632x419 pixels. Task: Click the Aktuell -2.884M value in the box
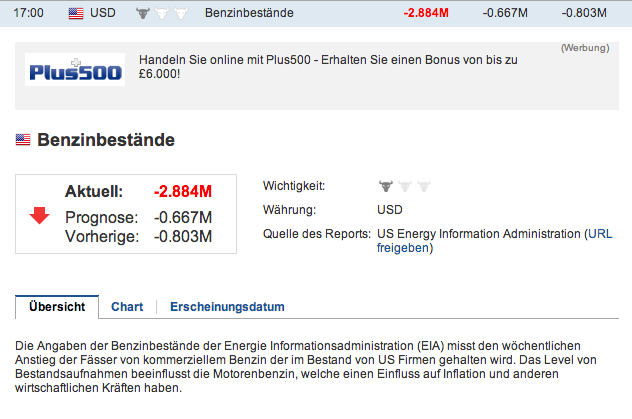[183, 191]
